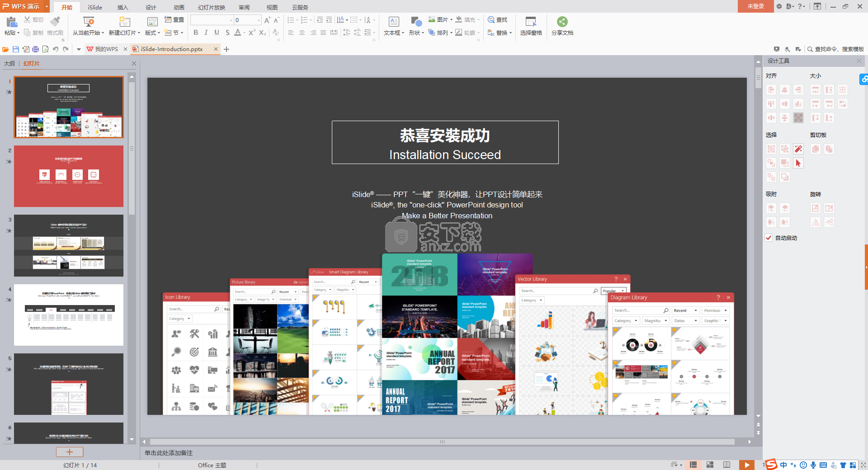Open the Selection Pane (选择窗格)
The image size is (868, 470).
(x=531, y=26)
